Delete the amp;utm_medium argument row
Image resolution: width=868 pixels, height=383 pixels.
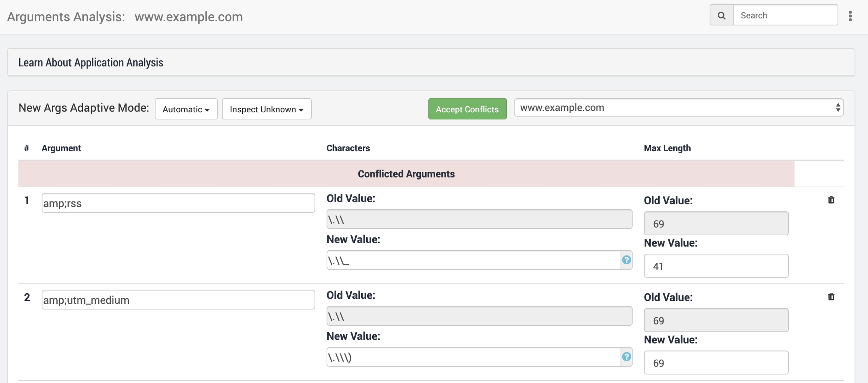[831, 297]
